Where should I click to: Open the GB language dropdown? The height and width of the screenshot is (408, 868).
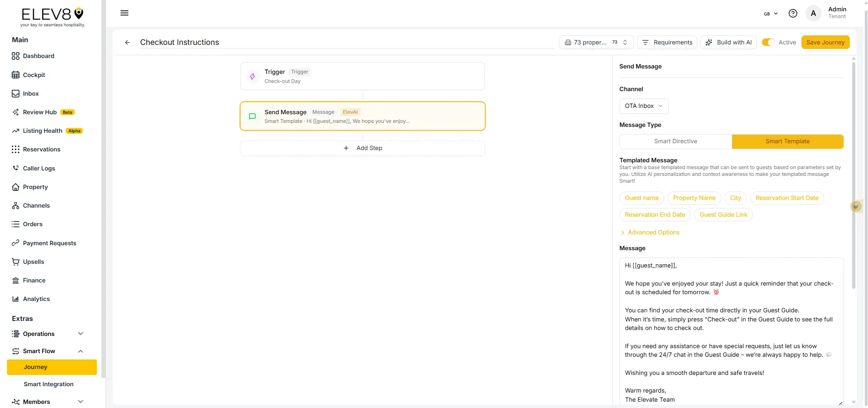click(x=771, y=14)
